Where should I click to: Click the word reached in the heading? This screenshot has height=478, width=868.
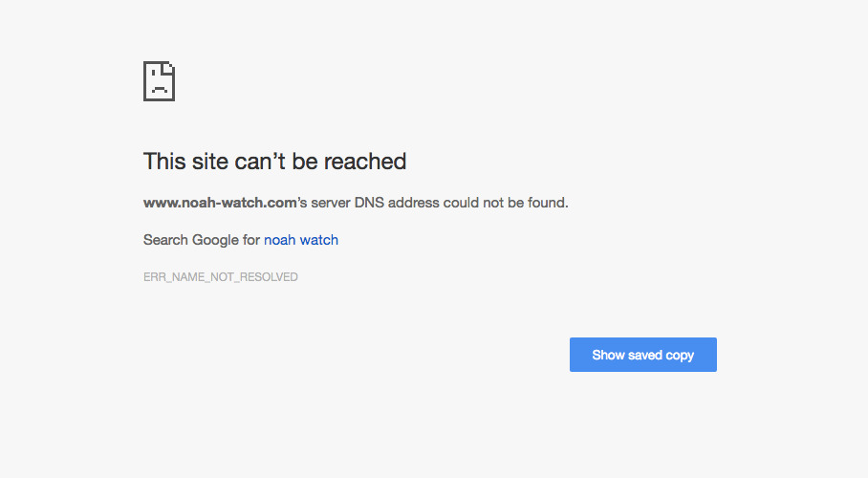365,162
